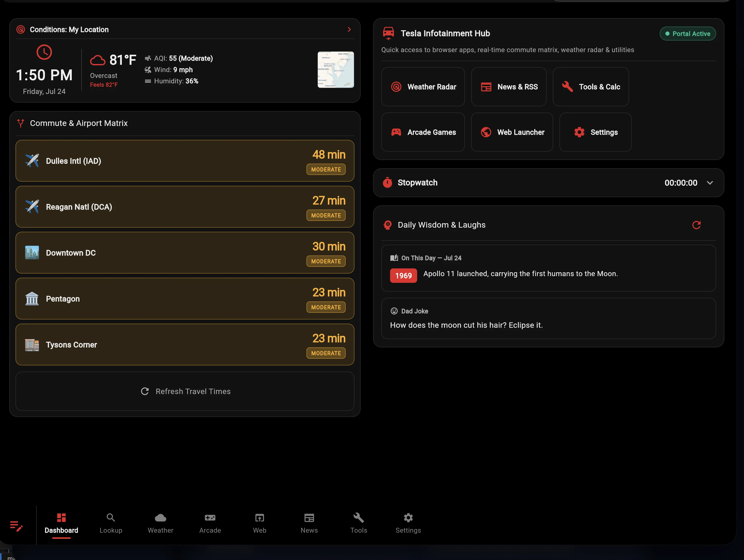Switch to the Lookup tab

111,523
